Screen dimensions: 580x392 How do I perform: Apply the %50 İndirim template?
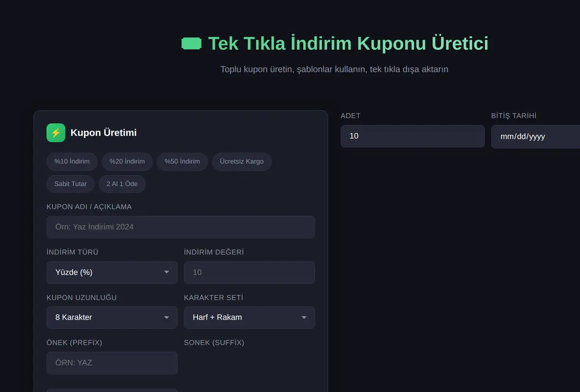point(182,161)
